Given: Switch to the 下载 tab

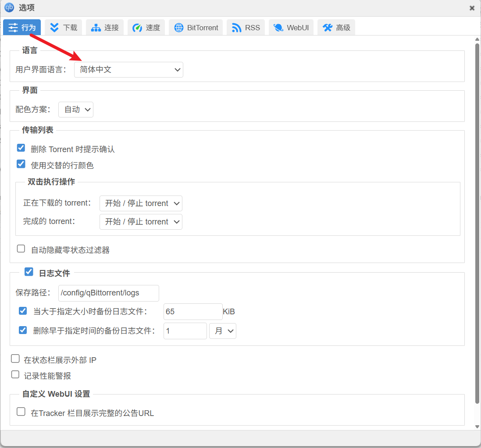Looking at the screenshot, I should coord(64,28).
